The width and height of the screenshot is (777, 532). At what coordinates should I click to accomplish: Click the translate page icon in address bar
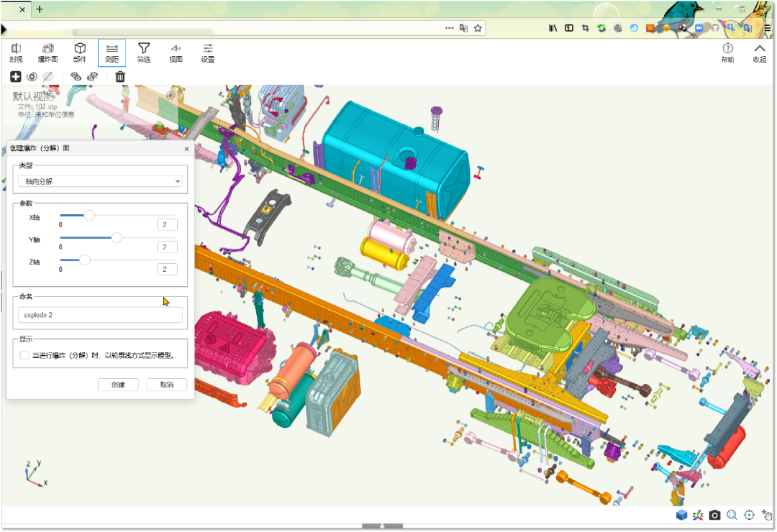(x=464, y=28)
